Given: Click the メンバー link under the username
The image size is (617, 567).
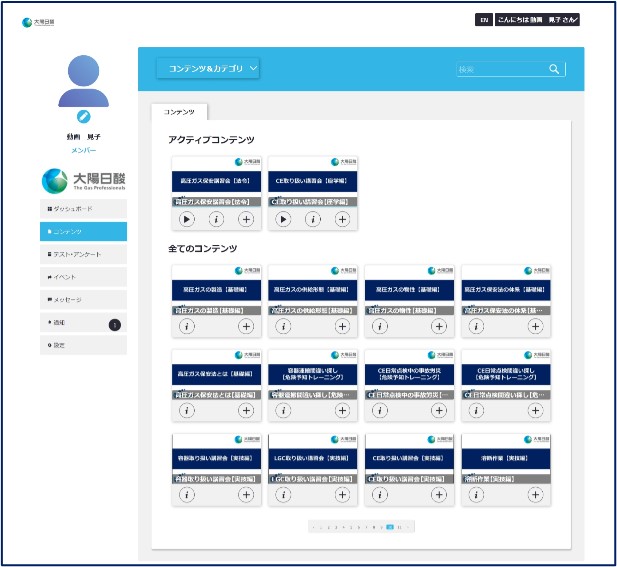Looking at the screenshot, I should pos(83,150).
